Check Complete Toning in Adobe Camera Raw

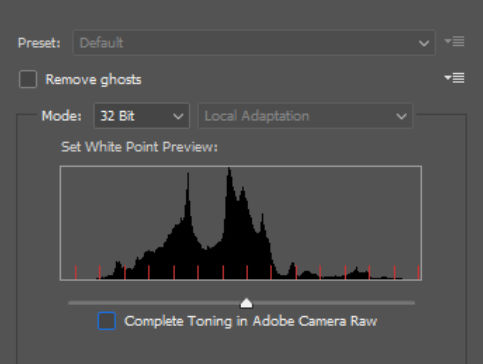[x=107, y=321]
